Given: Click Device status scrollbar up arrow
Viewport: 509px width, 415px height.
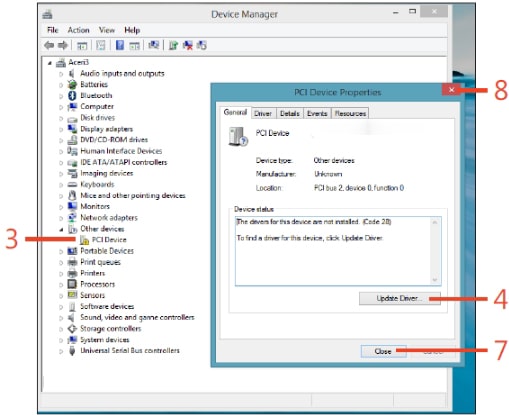Looking at the screenshot, I should (x=435, y=222).
